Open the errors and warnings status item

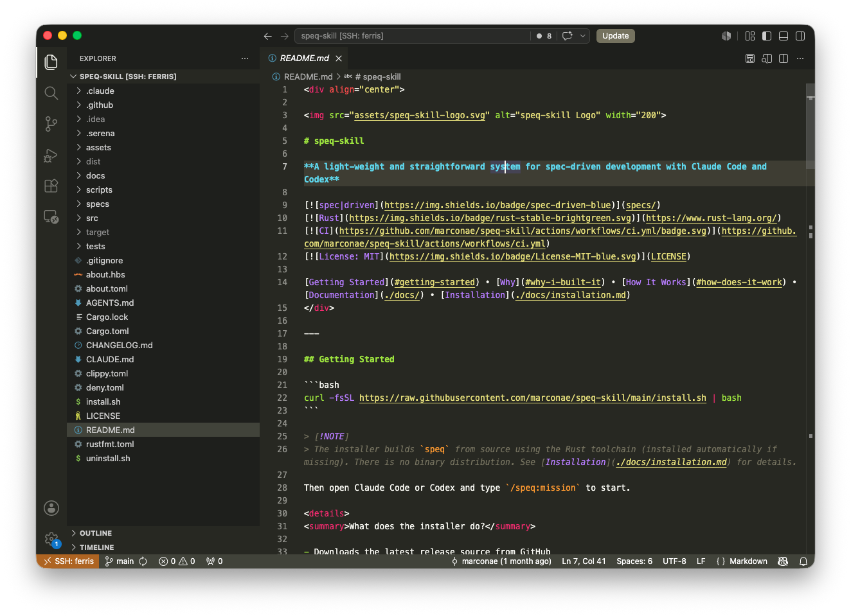177,561
